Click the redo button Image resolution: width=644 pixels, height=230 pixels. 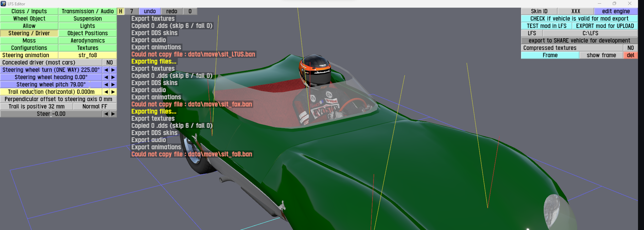tap(172, 11)
